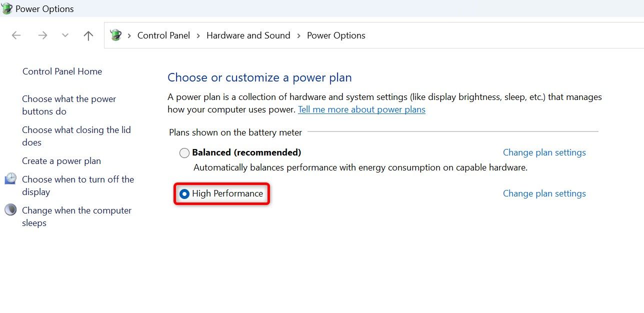Expand chevron before Control Panel breadcrumb
644x313 pixels.
(x=129, y=35)
